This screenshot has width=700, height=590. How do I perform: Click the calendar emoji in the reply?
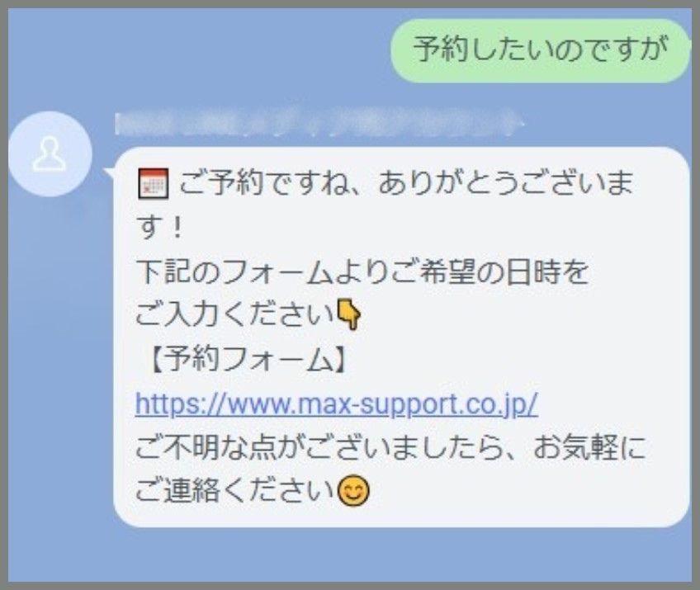tap(153, 183)
